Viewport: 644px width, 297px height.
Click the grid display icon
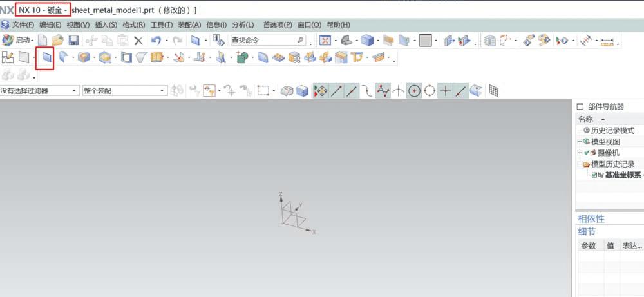pyautogui.click(x=494, y=91)
